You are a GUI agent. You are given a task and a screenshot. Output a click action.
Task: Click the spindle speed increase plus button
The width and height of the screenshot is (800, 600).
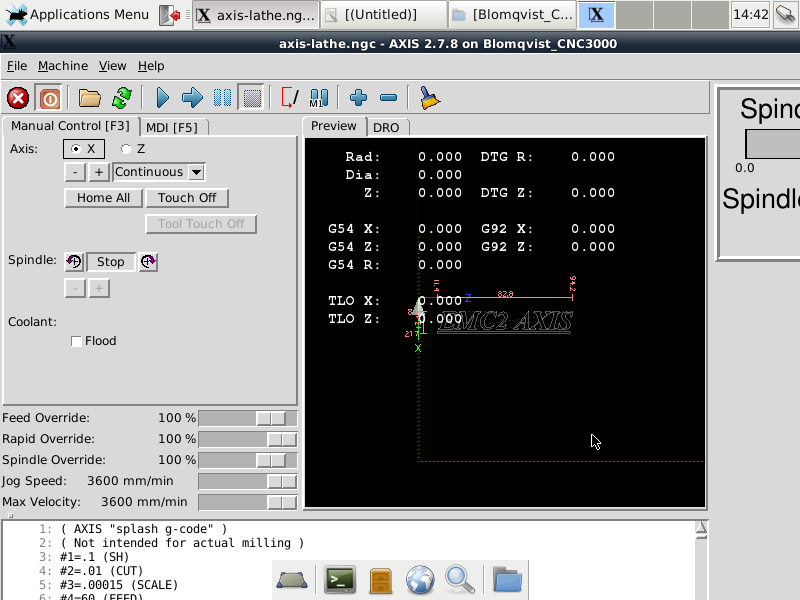pyautogui.click(x=99, y=288)
